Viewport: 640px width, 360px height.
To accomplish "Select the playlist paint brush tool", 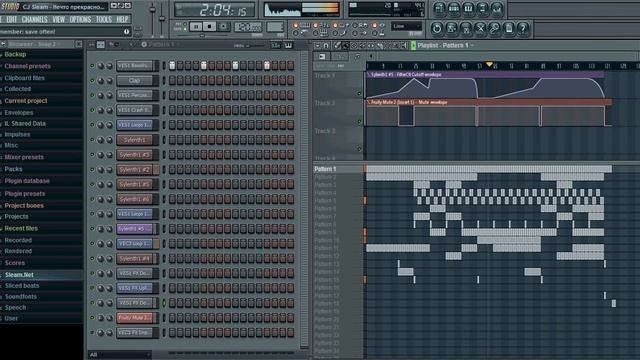I will pos(345,45).
